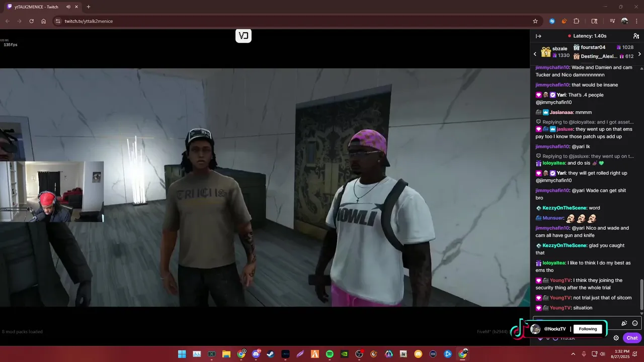The image size is (644, 362).
Task: Open YoungTV username on 'situation' message
Action: click(x=560, y=308)
